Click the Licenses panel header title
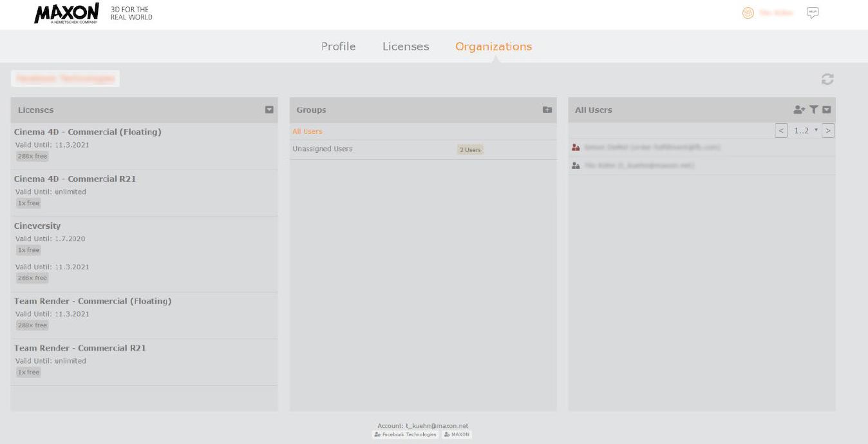Screen dimensions: 868x444 (35, 110)
